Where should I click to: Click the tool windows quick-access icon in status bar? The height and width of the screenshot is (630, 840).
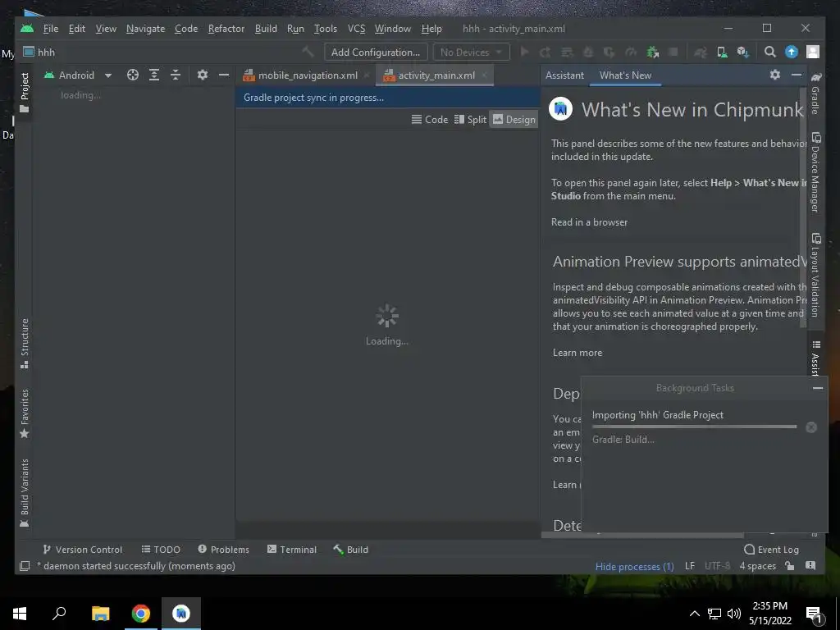coord(25,566)
